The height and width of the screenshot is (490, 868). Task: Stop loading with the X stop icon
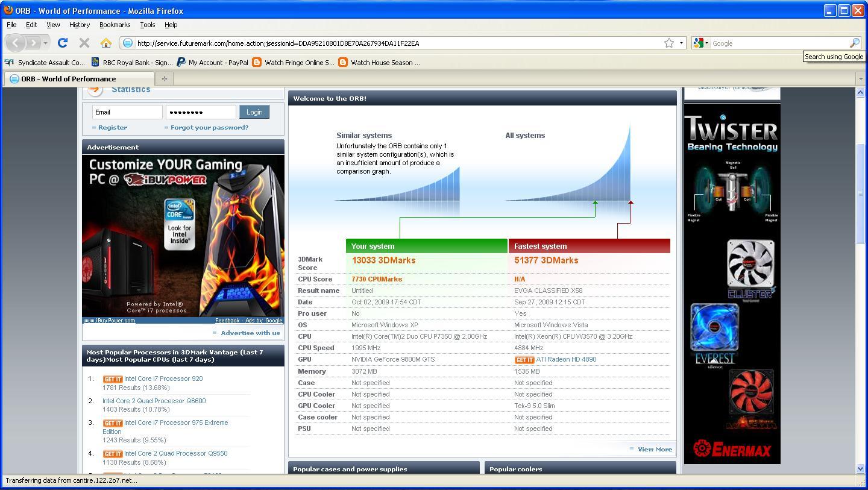[x=84, y=43]
